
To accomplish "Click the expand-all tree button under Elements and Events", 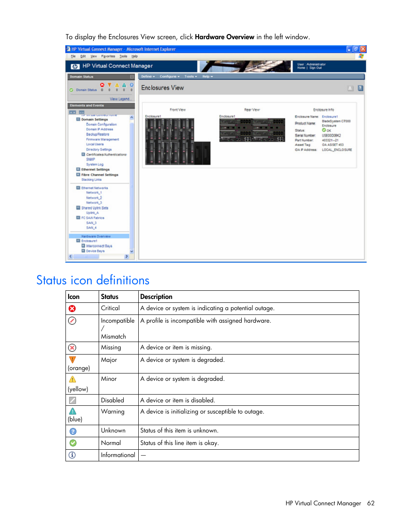I will tap(72, 112).
